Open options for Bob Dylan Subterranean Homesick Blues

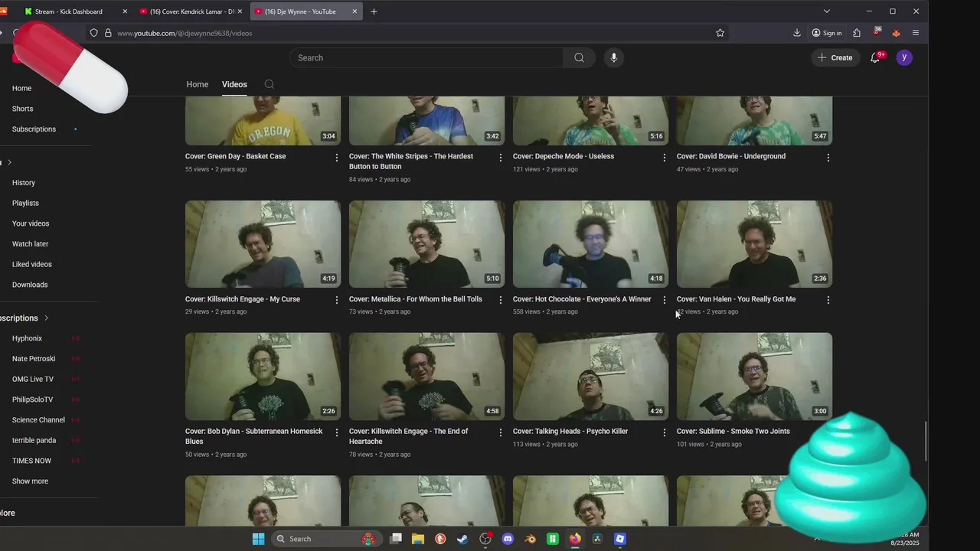(336, 432)
